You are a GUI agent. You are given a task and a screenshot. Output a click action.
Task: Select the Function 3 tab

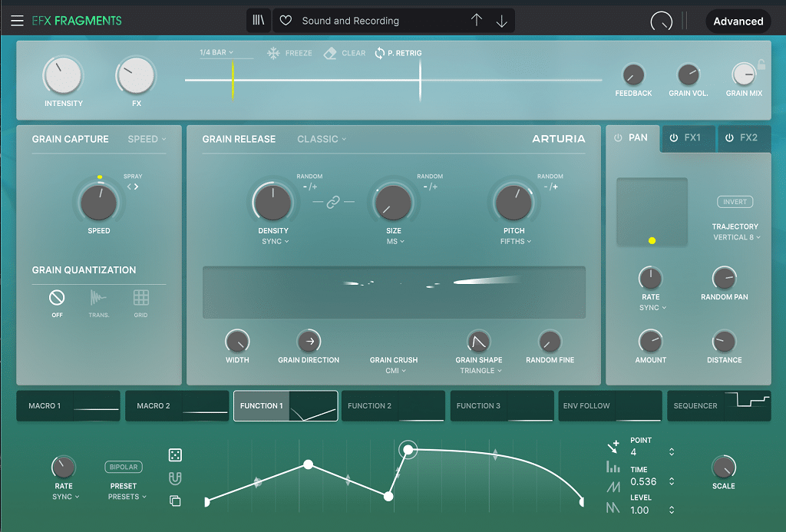tap(502, 405)
